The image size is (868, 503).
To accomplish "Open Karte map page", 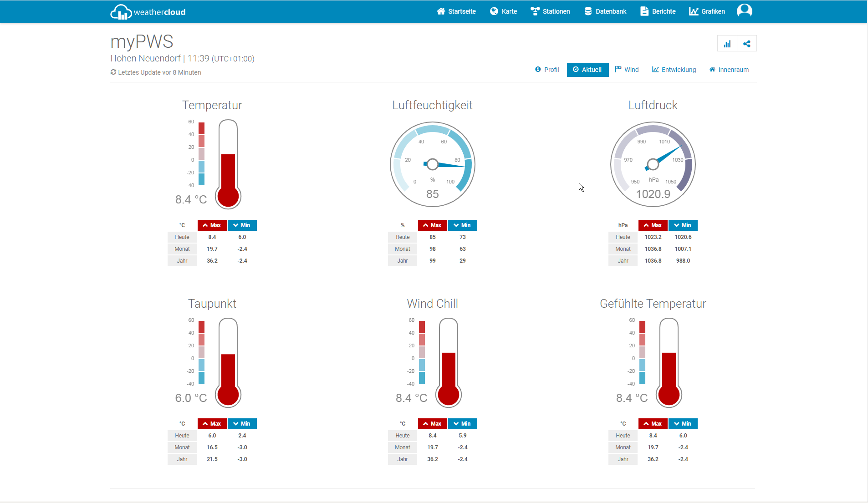I will click(504, 11).
